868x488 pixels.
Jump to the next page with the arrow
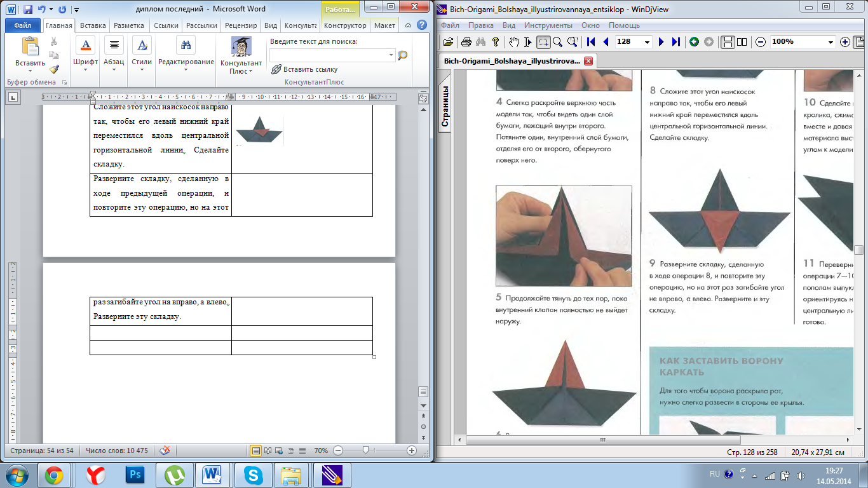click(661, 42)
